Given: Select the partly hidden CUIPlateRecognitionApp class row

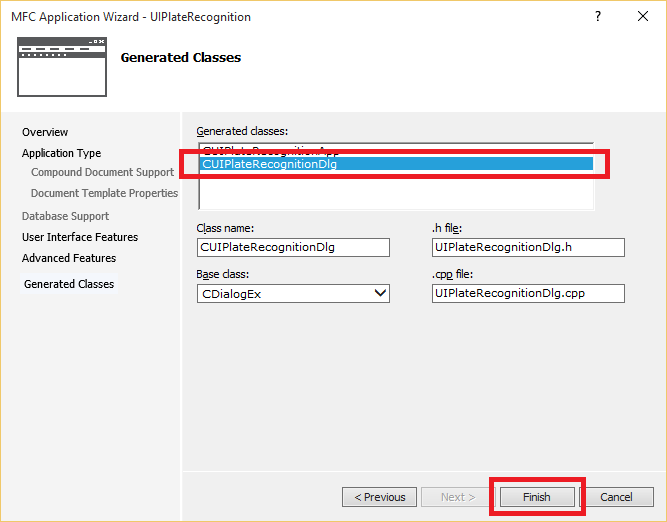Looking at the screenshot, I should [396, 151].
